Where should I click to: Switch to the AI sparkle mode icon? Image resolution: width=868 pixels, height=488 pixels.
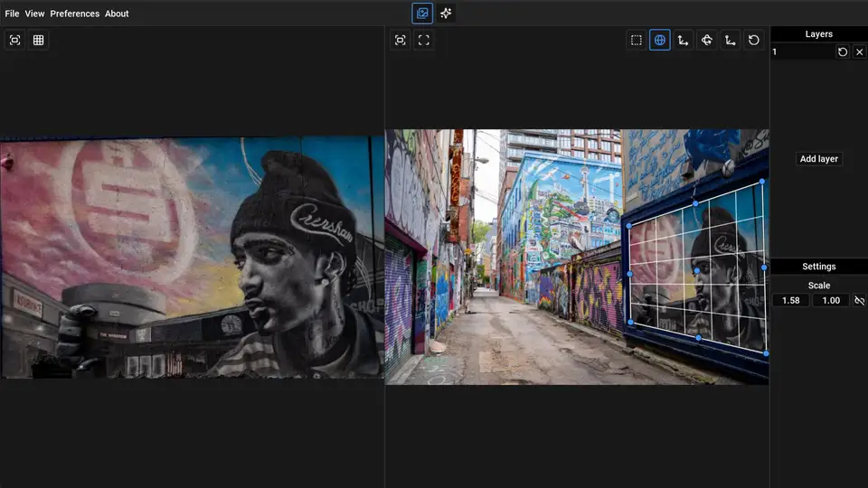click(446, 14)
